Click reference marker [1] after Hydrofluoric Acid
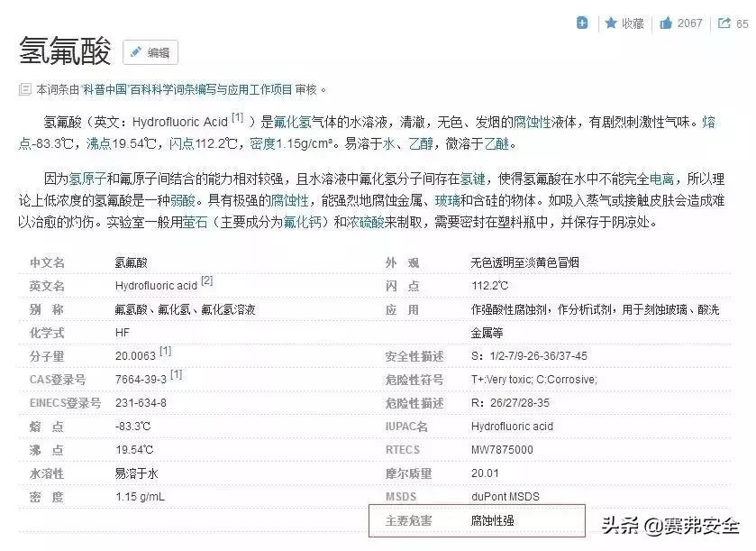The image size is (756, 551). pyautogui.click(x=237, y=116)
